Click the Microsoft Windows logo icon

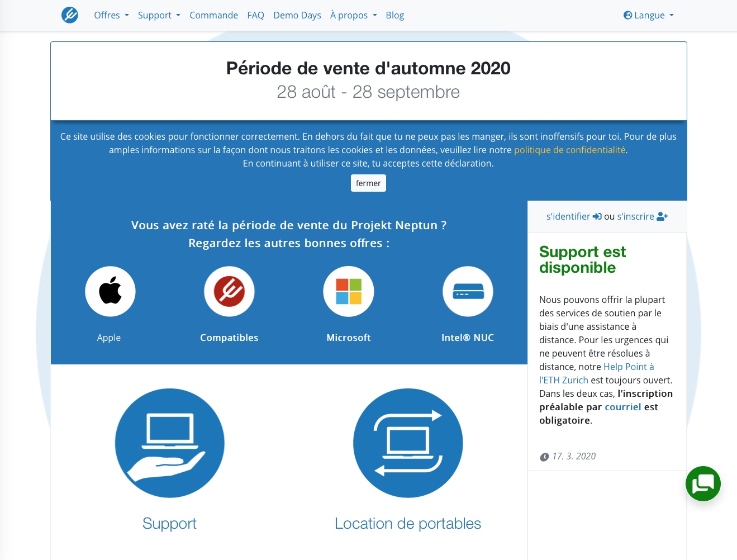tap(349, 291)
